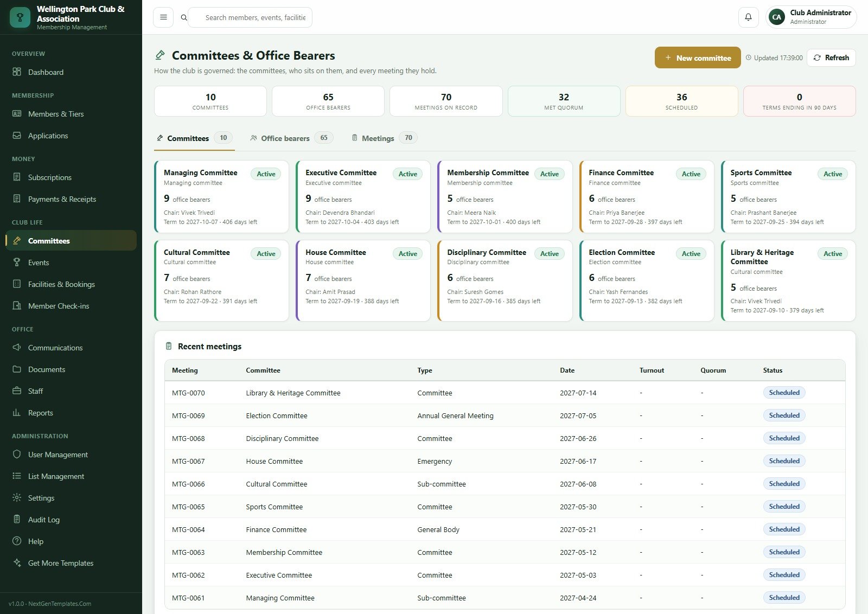Screen dimensions: 868x614
Task: Toggle the hamburger sidebar menu icon
Action: click(163, 17)
